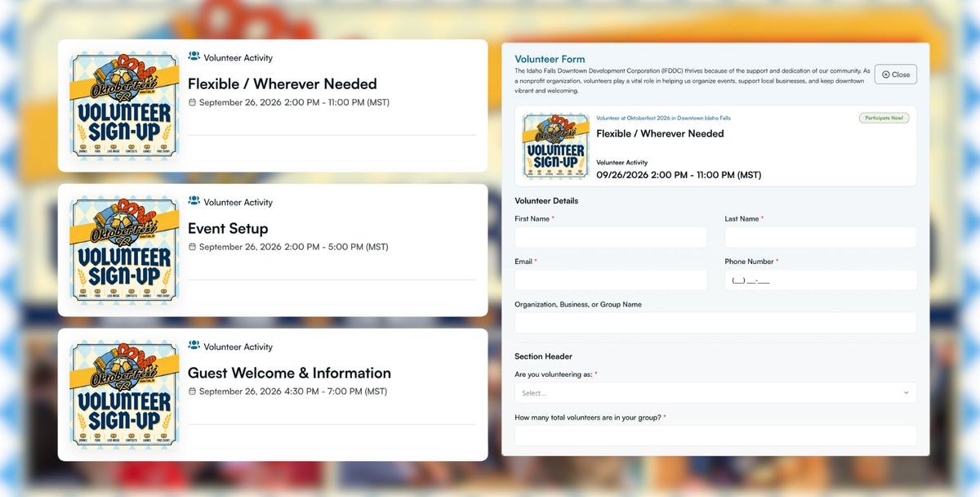
Task: Focus the Email field
Action: 611,280
